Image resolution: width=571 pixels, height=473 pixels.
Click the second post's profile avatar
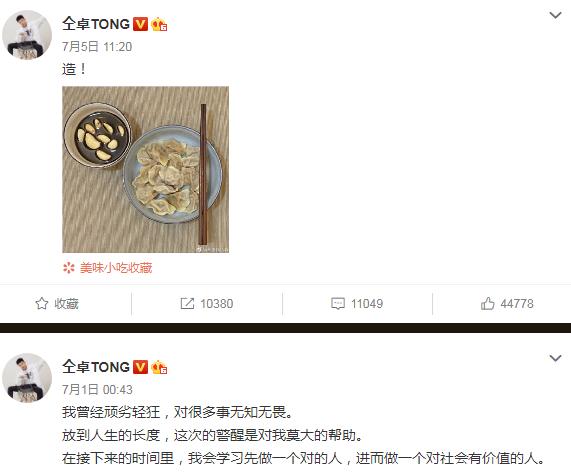tap(27, 378)
